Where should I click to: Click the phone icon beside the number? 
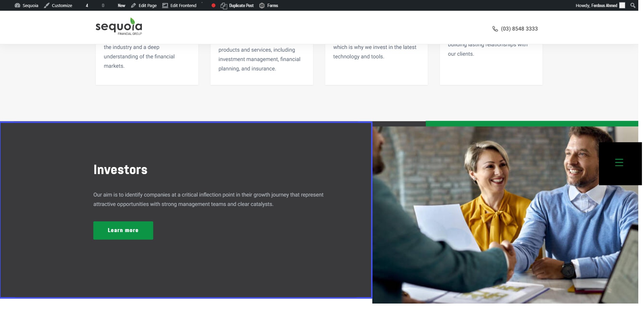(495, 29)
